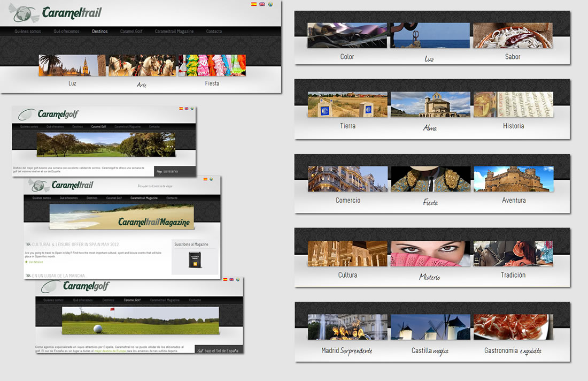Click the Caramelgolf logo on the tree-fairway page
Viewport: 588px width, 381px height.
point(49,114)
